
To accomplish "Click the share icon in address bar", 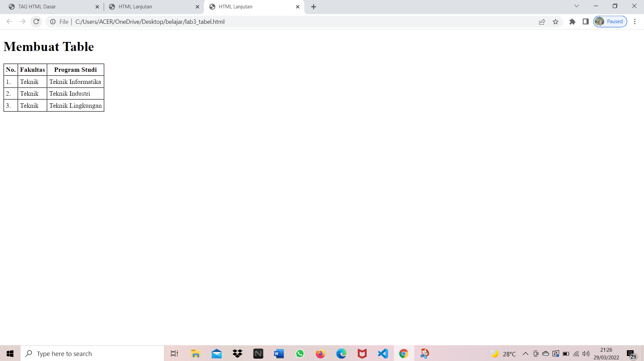I will (x=542, y=21).
